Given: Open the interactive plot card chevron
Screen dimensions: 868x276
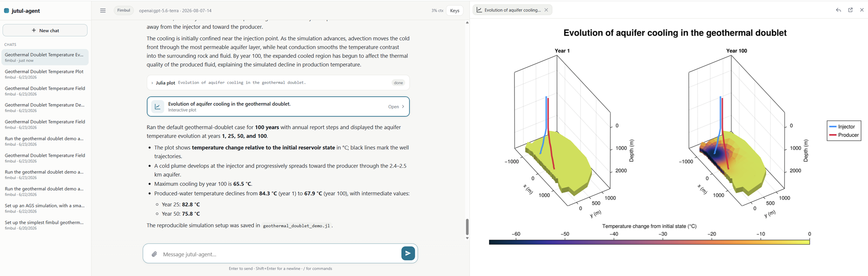Looking at the screenshot, I should pyautogui.click(x=403, y=106).
